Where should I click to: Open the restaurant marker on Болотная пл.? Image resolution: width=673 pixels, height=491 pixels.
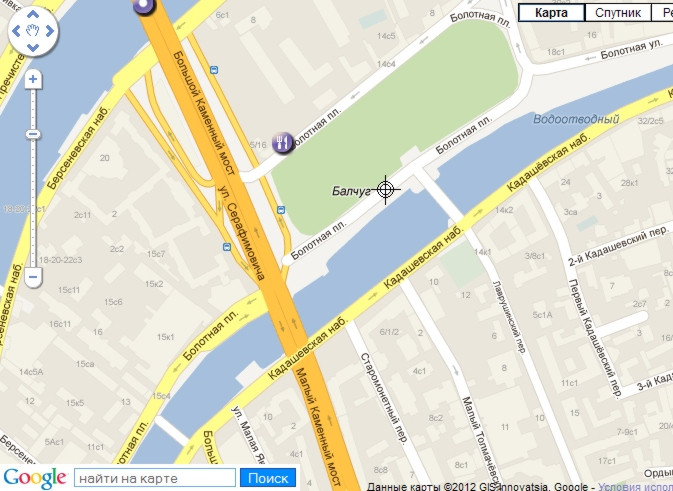tap(282, 142)
